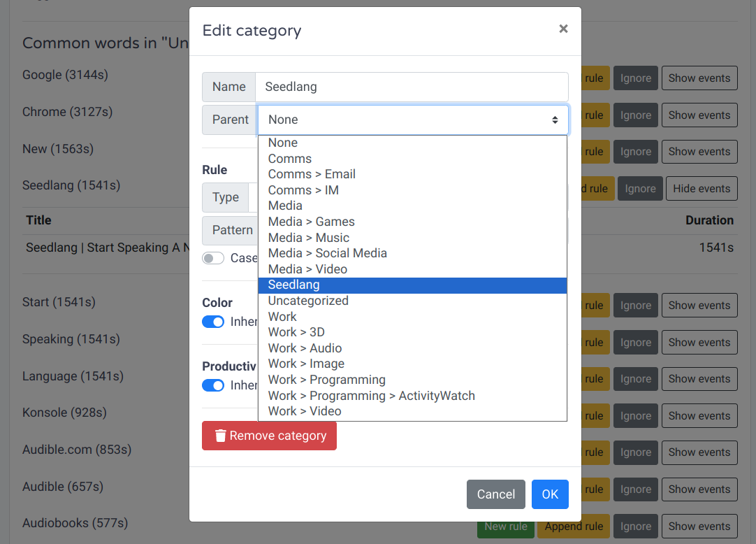Toggle the inherit color switch

pyautogui.click(x=213, y=322)
